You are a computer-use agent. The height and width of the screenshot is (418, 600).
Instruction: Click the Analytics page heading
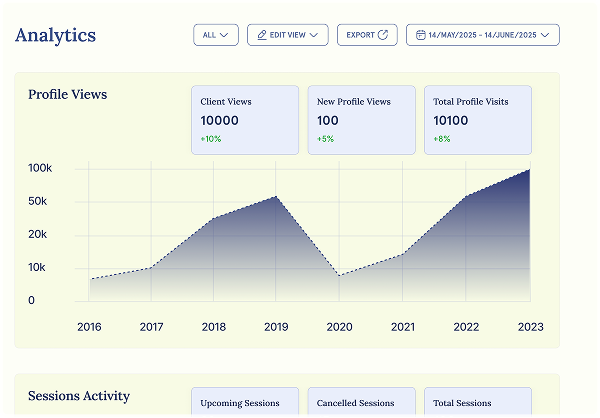56,35
